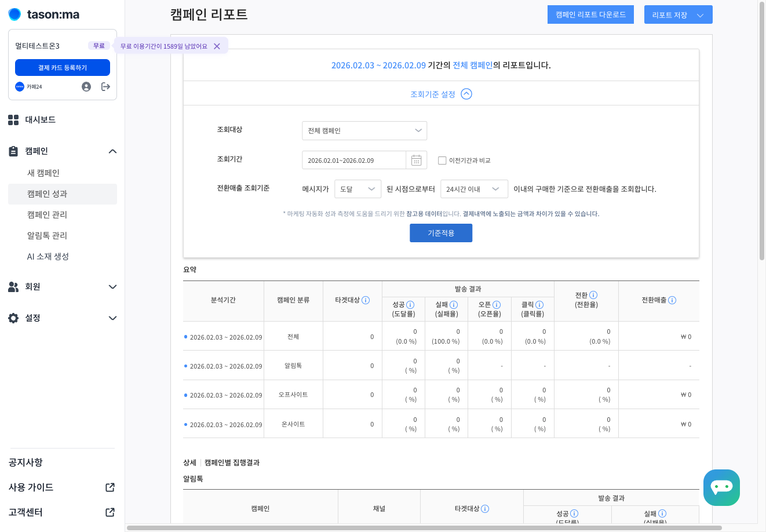The height and width of the screenshot is (532, 766).
Task: Select 캠페인 성과 menu item
Action: click(x=63, y=194)
